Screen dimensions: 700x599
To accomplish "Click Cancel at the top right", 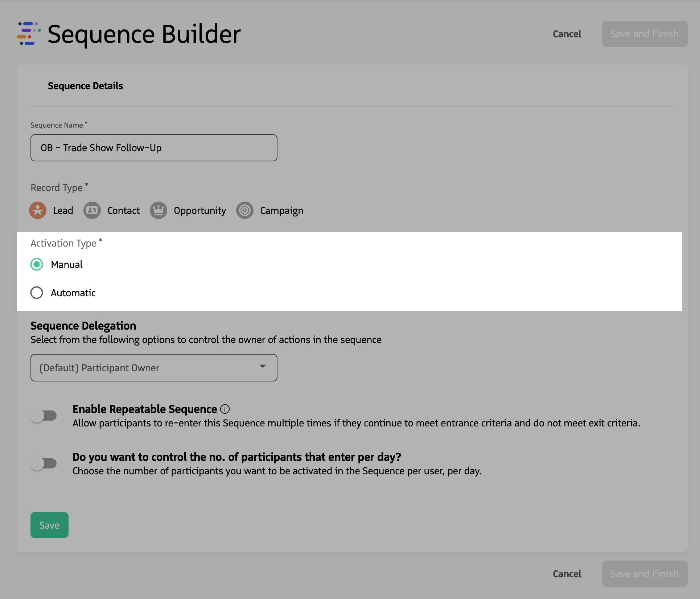I will pyautogui.click(x=567, y=34).
